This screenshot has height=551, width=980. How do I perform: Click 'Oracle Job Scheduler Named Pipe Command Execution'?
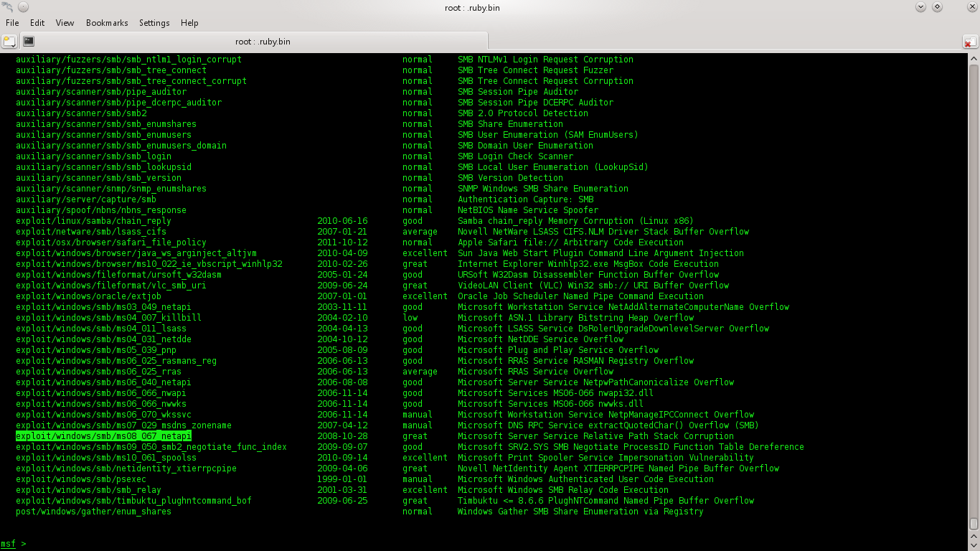[x=581, y=296]
